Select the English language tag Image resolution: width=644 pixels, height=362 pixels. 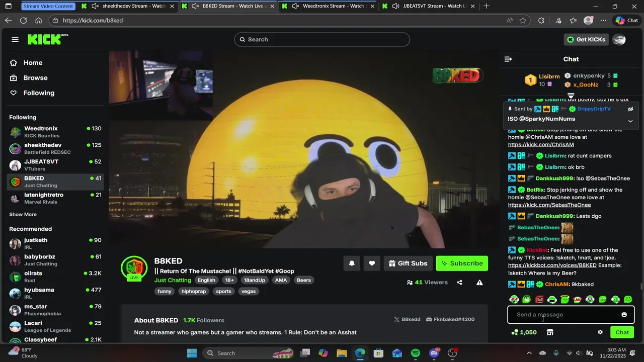206,281
